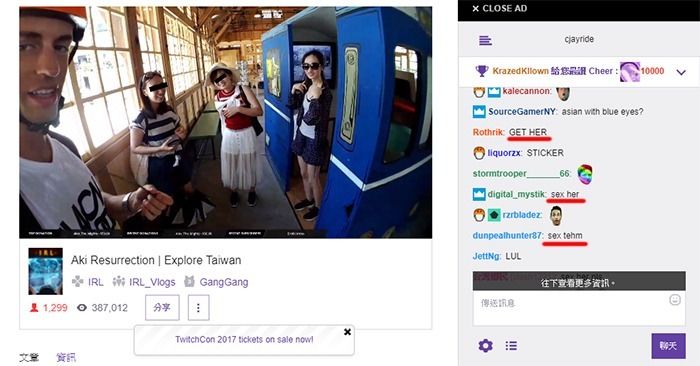Click SourceGamerNY's crown badge icon
Viewport: 700px width, 366px height.
tap(479, 112)
